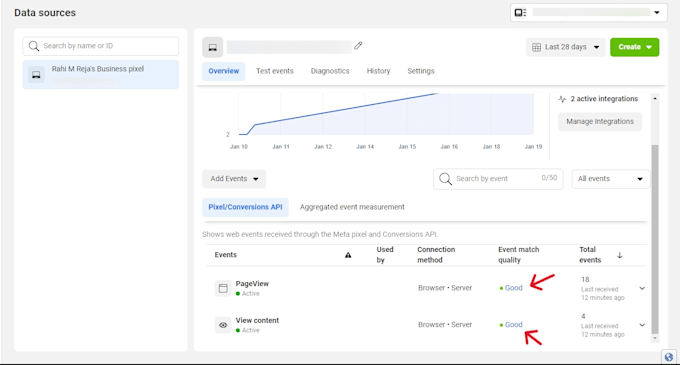Click the 2 active integrations text

tap(604, 99)
